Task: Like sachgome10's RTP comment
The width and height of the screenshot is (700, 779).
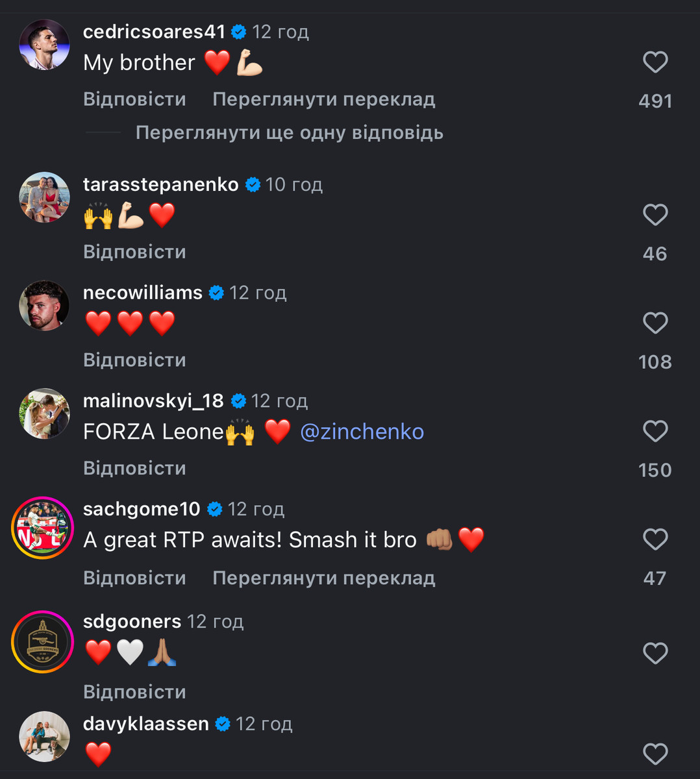Action: (x=655, y=539)
